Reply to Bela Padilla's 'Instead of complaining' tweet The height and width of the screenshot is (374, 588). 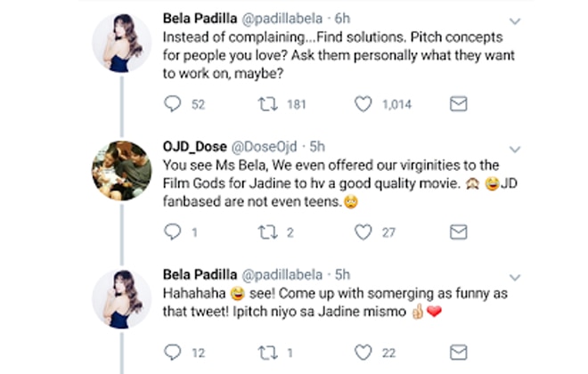point(173,104)
